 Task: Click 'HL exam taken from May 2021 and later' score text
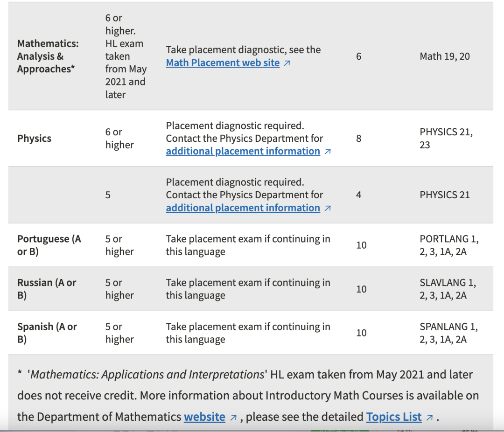point(126,69)
